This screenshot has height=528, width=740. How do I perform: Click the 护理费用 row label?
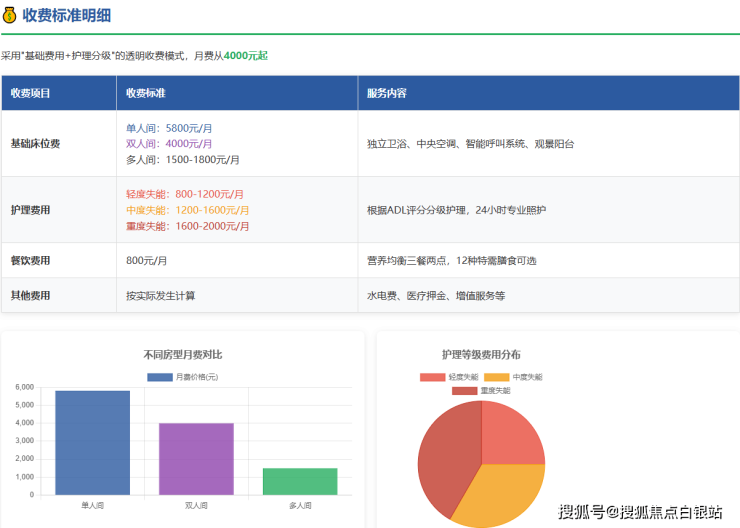tap(31, 210)
